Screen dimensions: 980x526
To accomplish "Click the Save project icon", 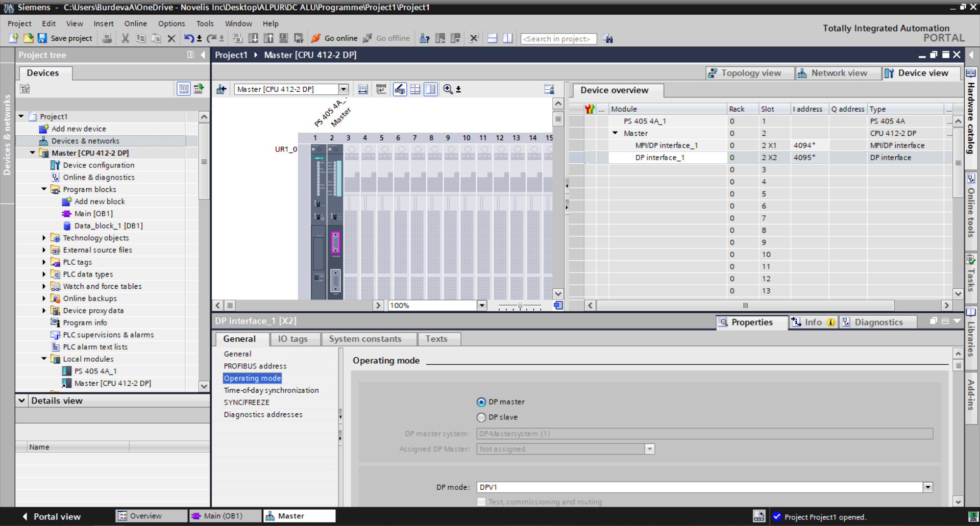I will (x=42, y=38).
